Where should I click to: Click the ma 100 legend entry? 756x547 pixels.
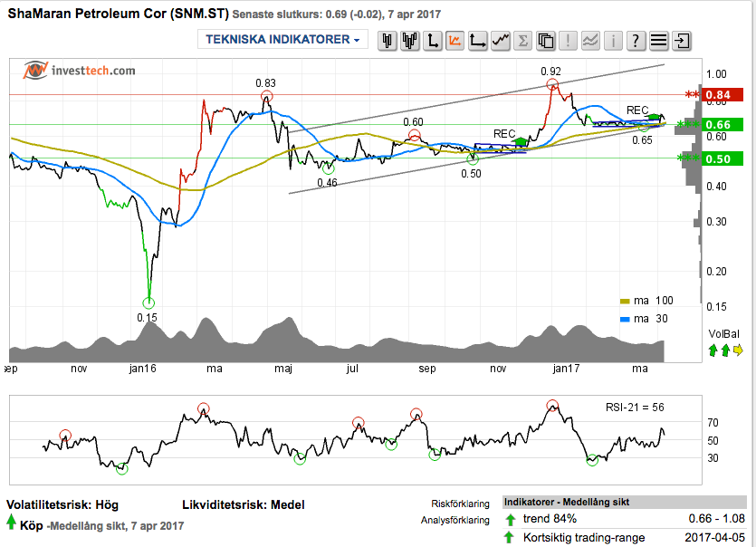[646, 301]
